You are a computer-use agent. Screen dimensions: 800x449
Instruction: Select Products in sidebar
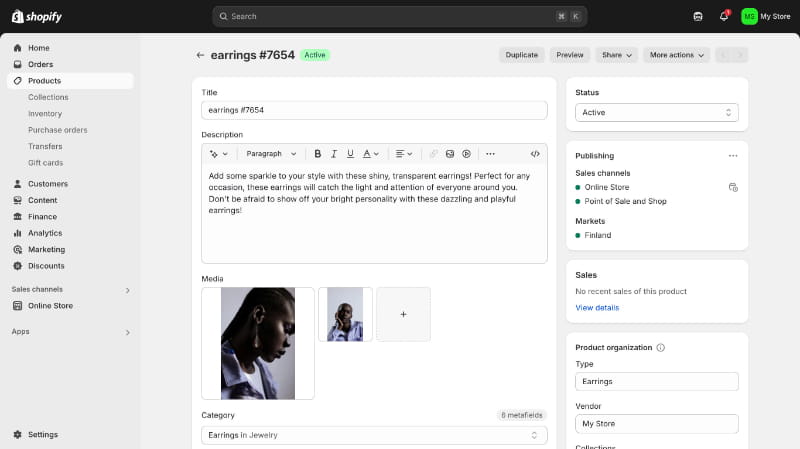(x=70, y=81)
